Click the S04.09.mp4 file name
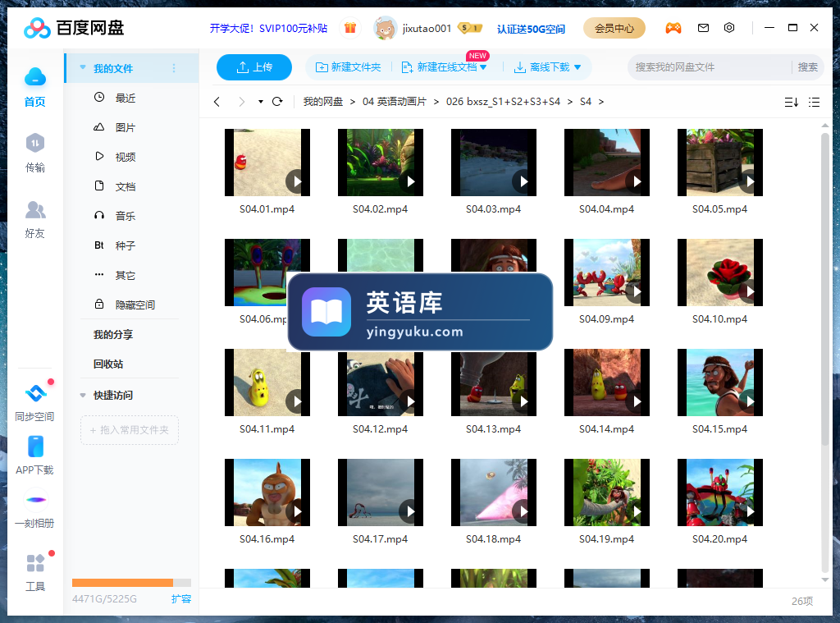The width and height of the screenshot is (840, 623). click(606, 319)
